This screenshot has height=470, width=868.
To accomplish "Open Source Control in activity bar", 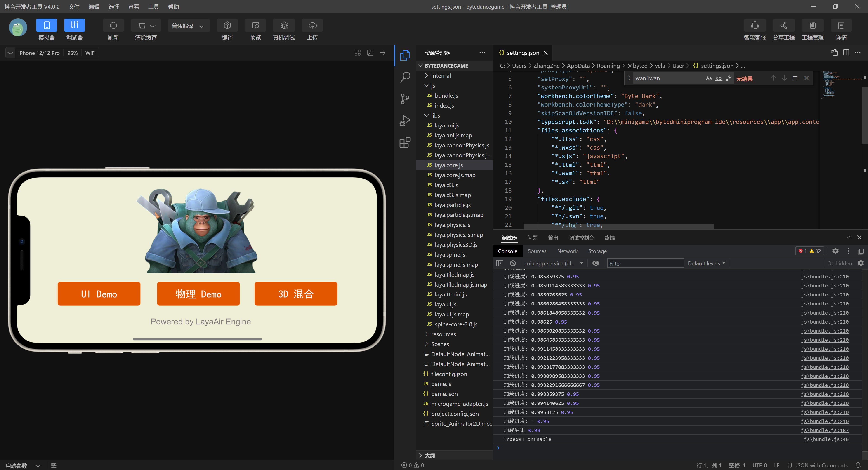I will click(x=405, y=99).
